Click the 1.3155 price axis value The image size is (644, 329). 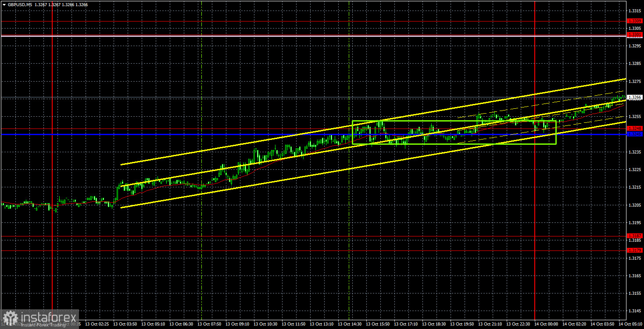coord(635,293)
